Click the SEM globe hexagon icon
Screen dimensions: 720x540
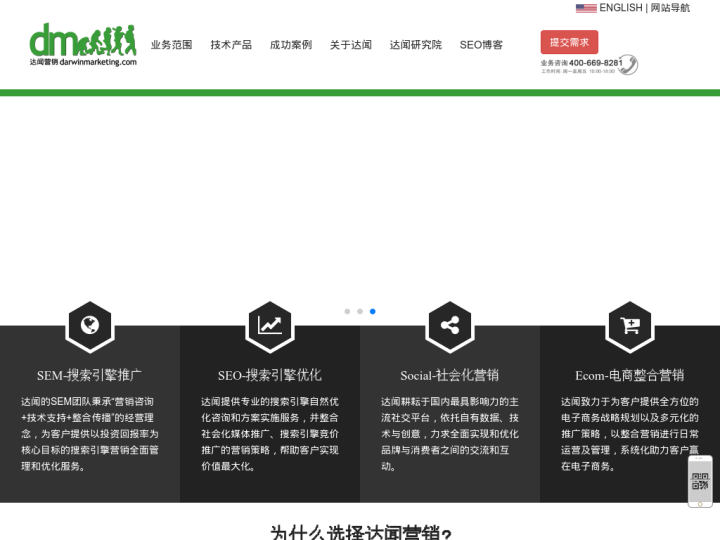pos(89,325)
